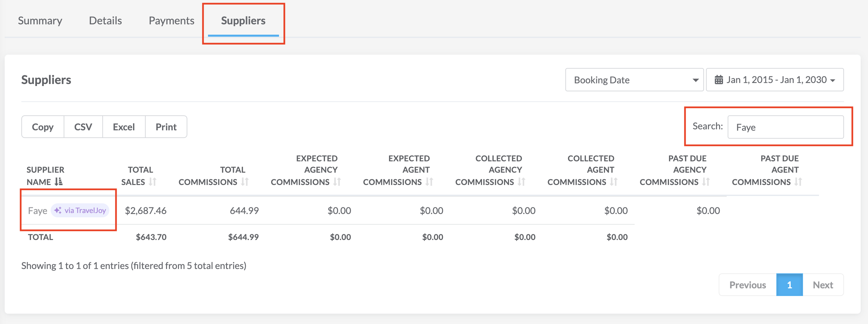Switch to the Payments tab
The image size is (868, 324).
click(172, 21)
